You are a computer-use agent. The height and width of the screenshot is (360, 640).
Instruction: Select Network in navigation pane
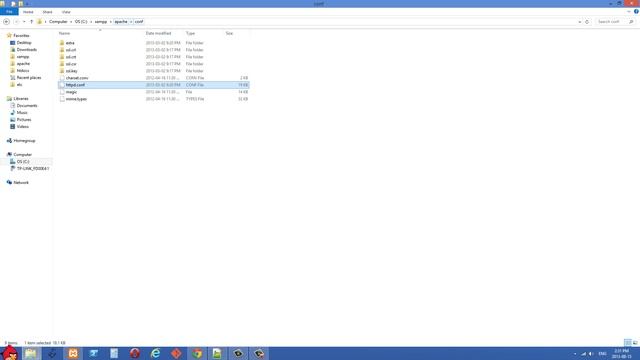[21, 182]
